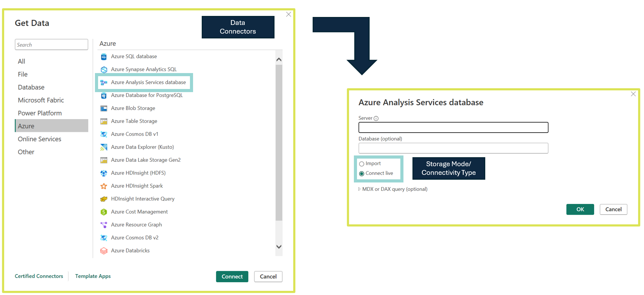
Task: Close the Get Data dialog
Action: click(x=288, y=14)
